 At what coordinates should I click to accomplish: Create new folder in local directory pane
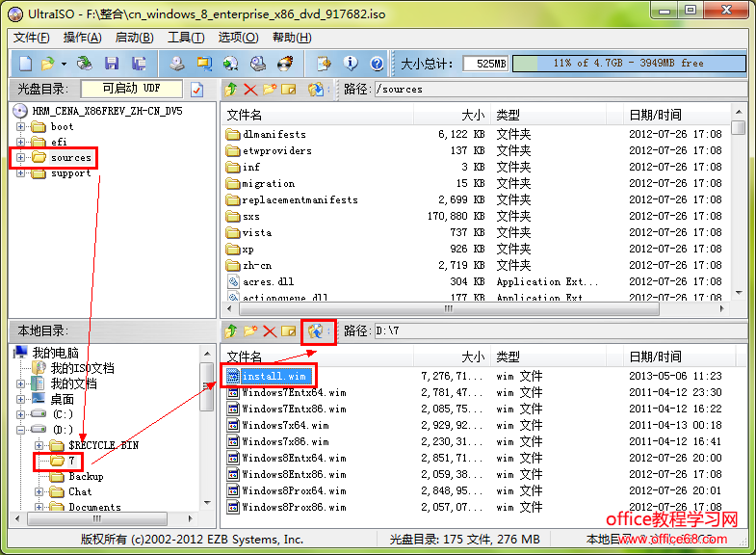(x=250, y=331)
